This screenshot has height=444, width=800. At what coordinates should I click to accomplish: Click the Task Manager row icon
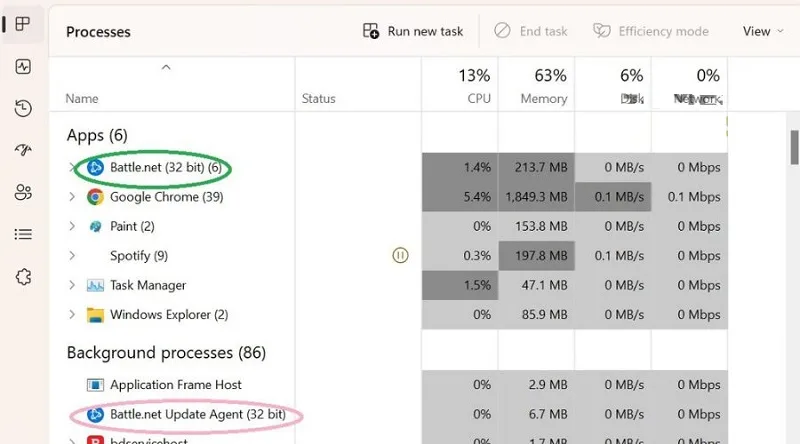tap(95, 285)
